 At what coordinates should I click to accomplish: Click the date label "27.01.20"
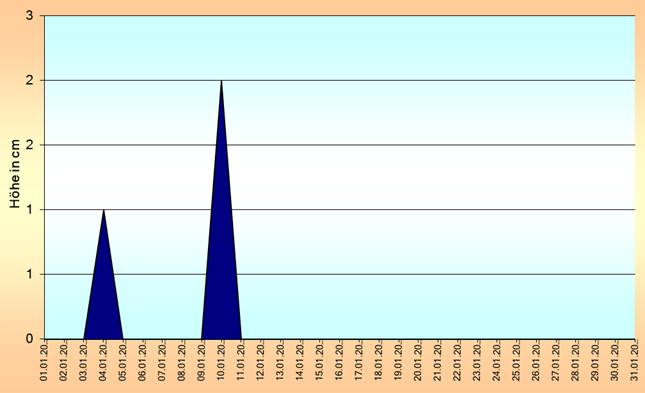tap(556, 362)
